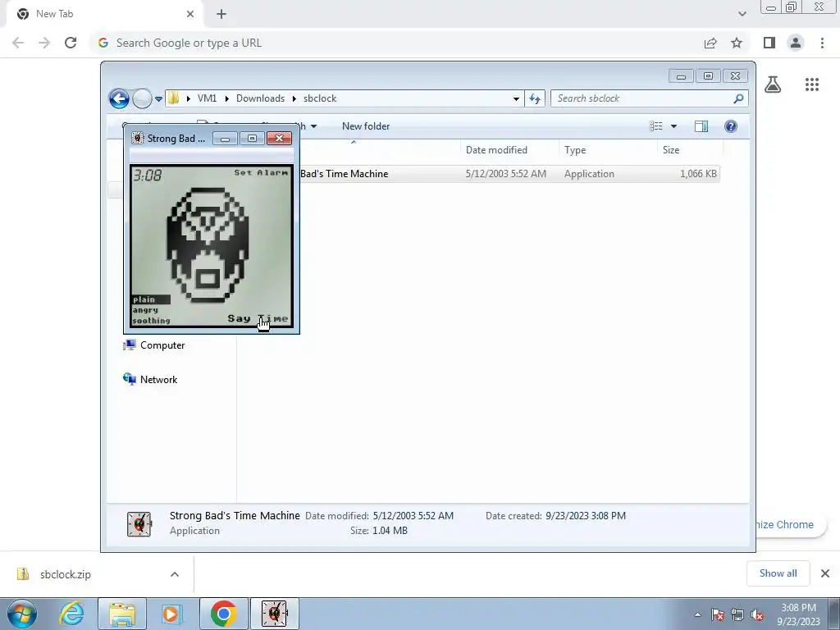840x630 pixels.
Task: Click the 3:08 time display
Action: (x=148, y=176)
